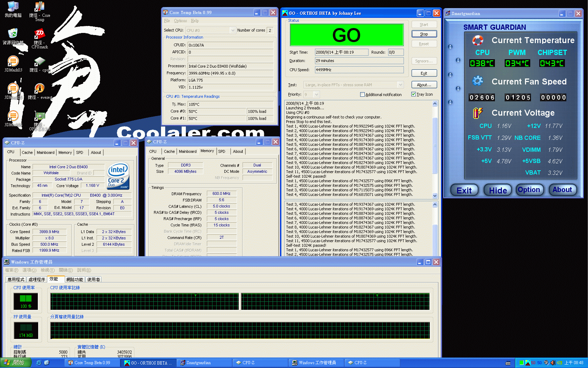This screenshot has width=588, height=368.
Task: Click the Duration field showing 29 minutes
Action: pyautogui.click(x=359, y=61)
